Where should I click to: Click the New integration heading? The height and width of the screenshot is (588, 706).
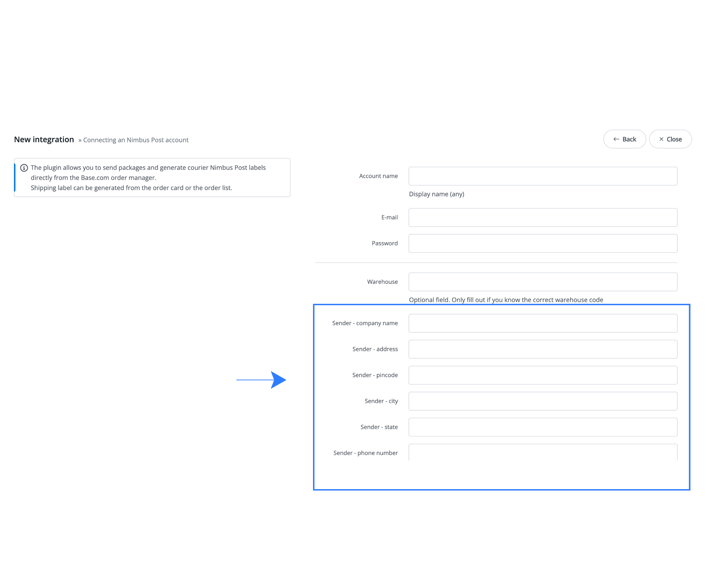click(x=44, y=139)
